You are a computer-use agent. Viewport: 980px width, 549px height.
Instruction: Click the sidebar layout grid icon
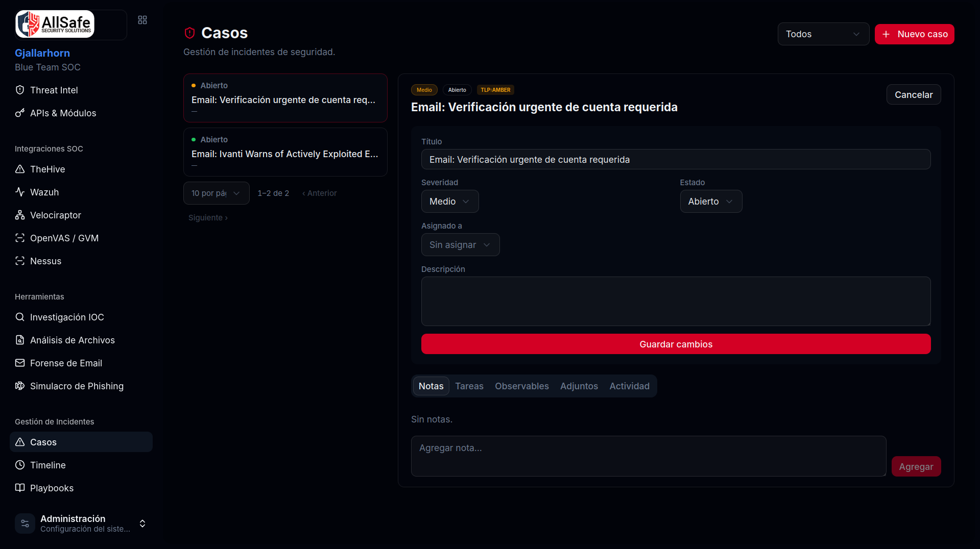(142, 20)
